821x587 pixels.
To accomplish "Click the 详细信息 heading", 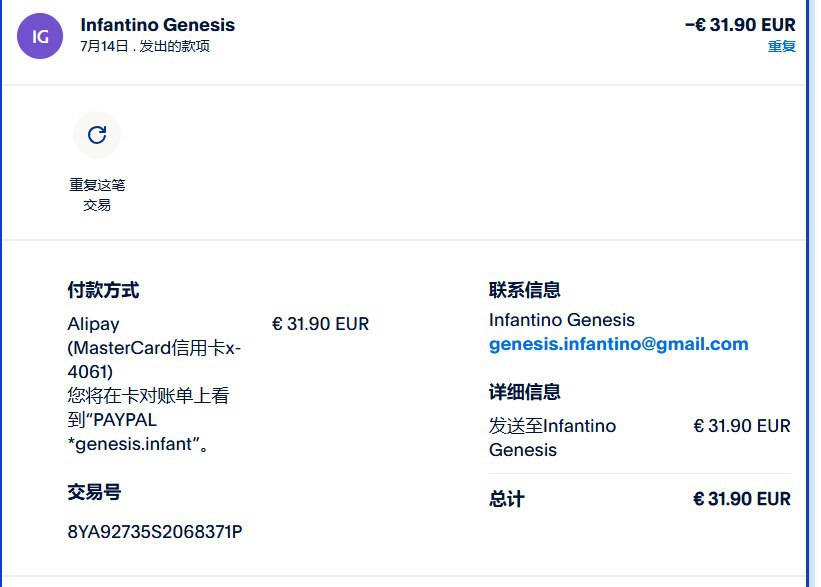I will [x=524, y=392].
